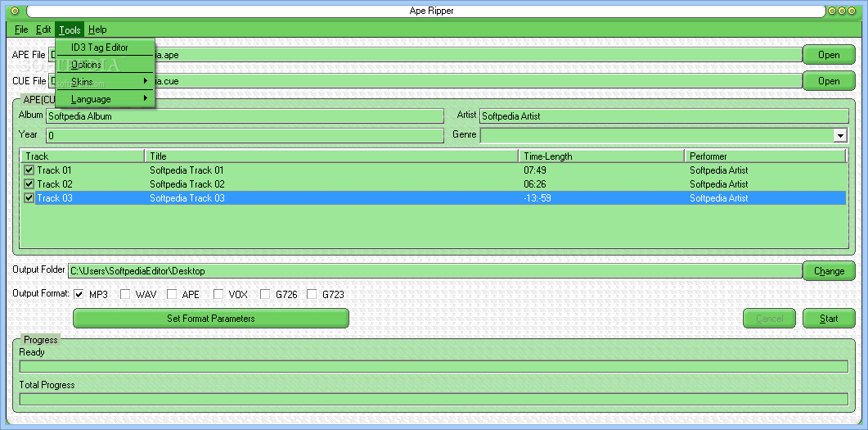Viewport: 868px width, 430px height.
Task: Click the current file progress bar
Action: 434,366
